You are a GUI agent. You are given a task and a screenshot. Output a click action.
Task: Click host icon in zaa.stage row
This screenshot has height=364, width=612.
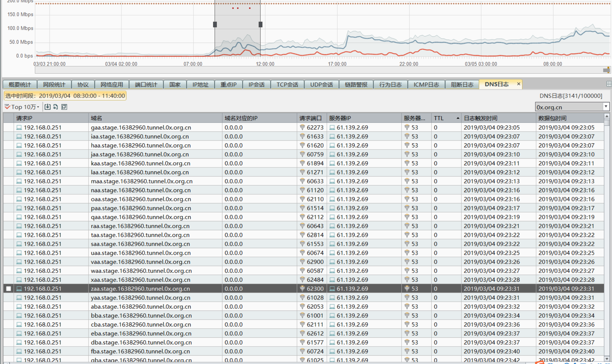(19, 288)
